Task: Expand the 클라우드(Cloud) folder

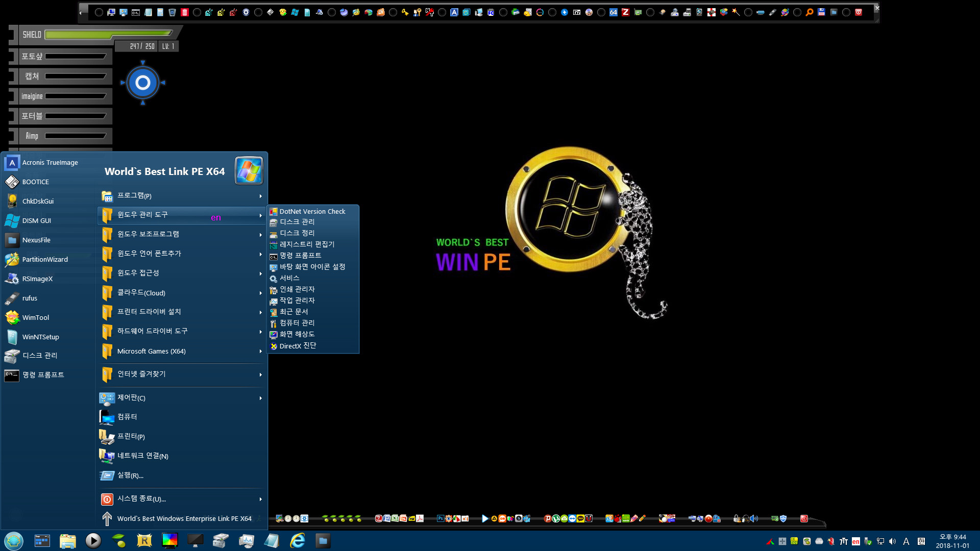Action: (182, 293)
